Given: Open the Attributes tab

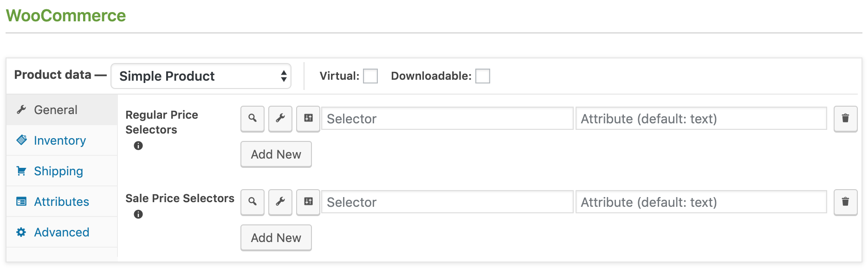Looking at the screenshot, I should (x=62, y=202).
